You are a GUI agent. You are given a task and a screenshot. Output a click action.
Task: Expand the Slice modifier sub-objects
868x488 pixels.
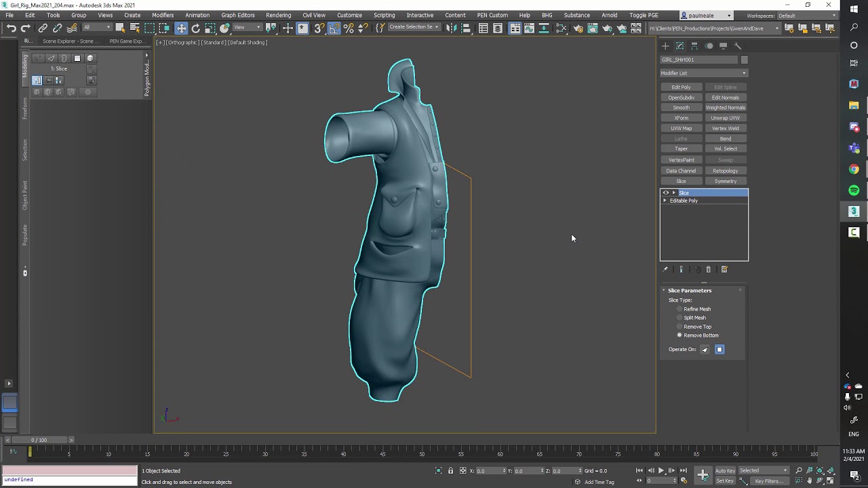click(673, 193)
